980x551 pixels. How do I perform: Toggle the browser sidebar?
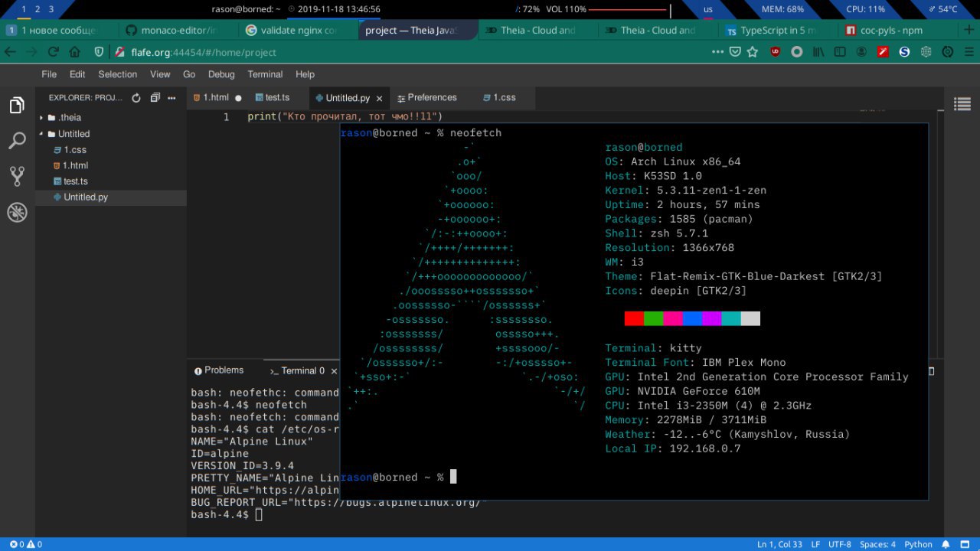[x=840, y=52]
